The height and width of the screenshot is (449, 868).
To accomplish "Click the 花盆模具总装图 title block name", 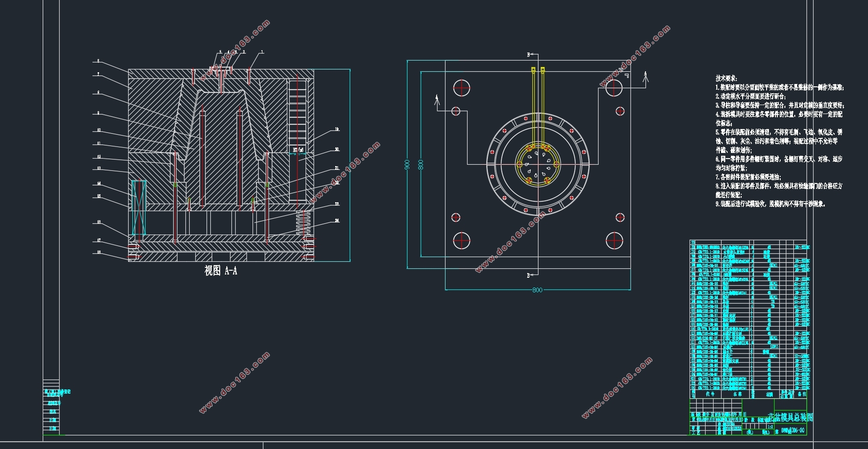I will coord(790,417).
